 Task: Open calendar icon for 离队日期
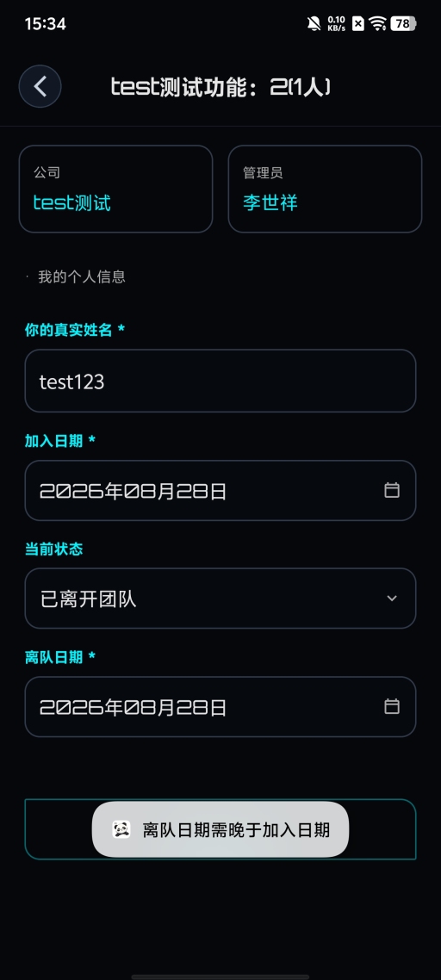click(x=392, y=706)
